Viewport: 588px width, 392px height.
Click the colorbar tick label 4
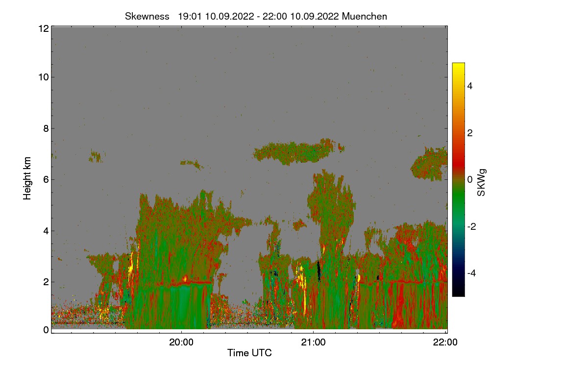(469, 86)
